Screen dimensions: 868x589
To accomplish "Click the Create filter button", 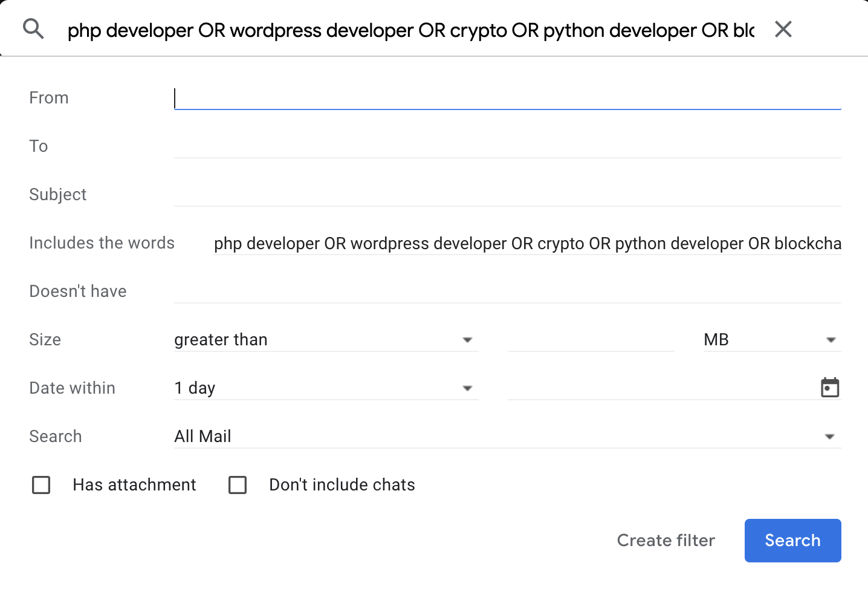I will [x=666, y=540].
